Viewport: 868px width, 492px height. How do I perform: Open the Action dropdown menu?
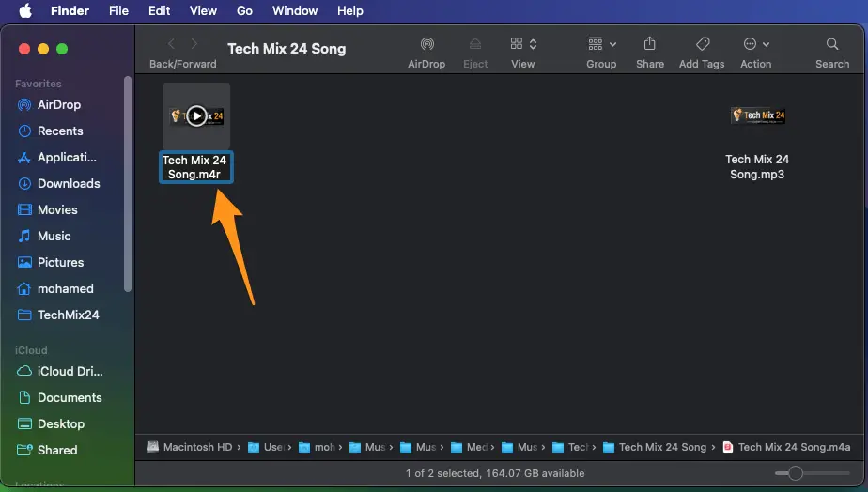pyautogui.click(x=755, y=44)
